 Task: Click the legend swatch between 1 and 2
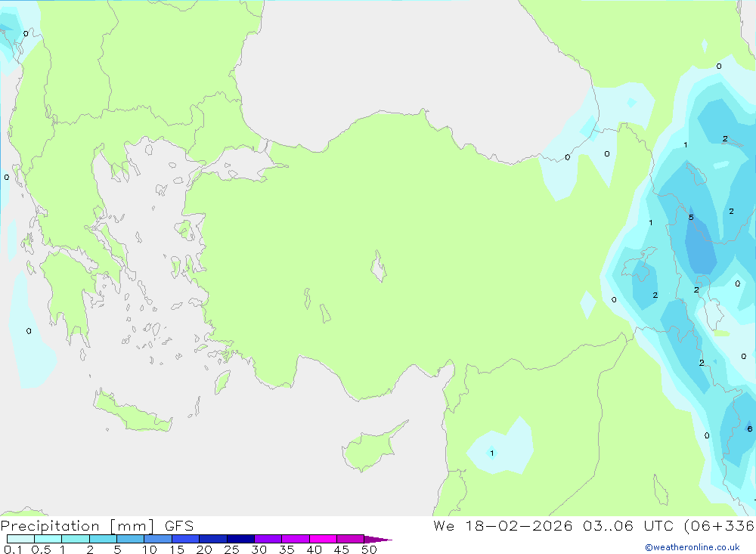tap(76, 539)
